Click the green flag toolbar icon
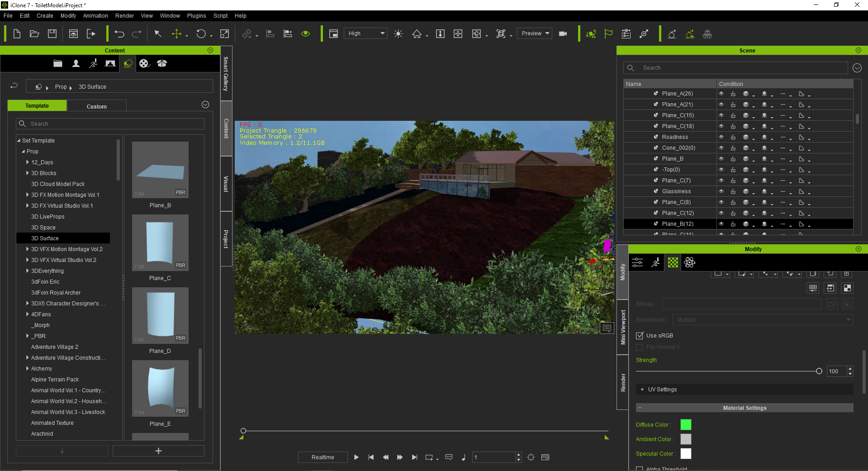 pyautogui.click(x=608, y=34)
